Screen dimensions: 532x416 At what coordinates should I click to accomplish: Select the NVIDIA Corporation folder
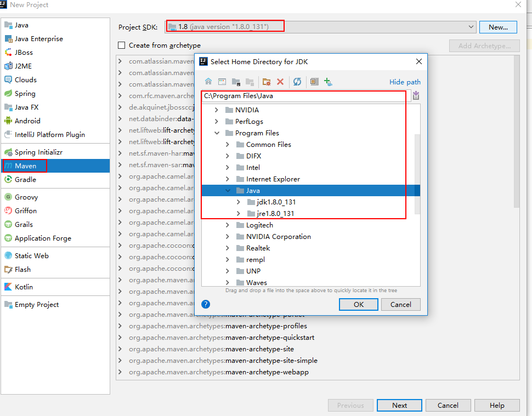coord(278,237)
